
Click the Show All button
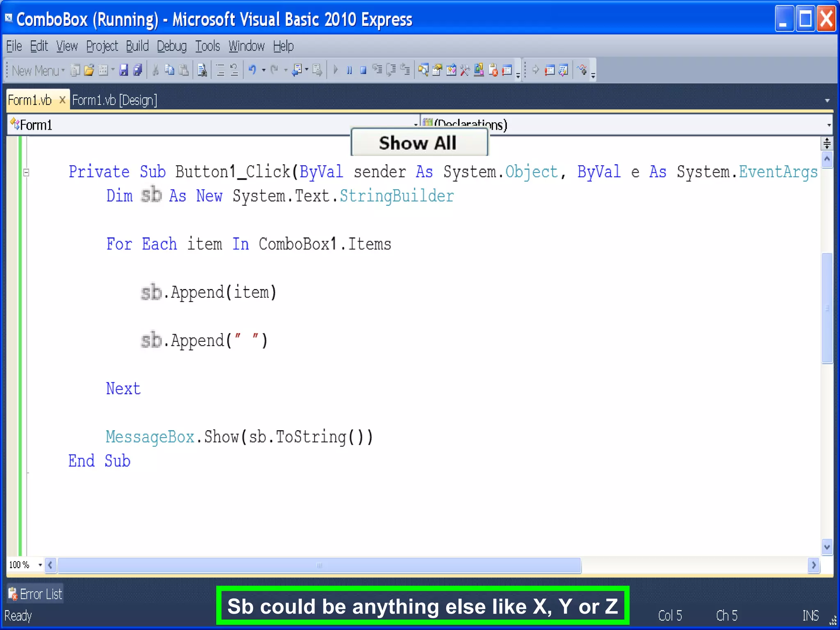[x=419, y=143]
